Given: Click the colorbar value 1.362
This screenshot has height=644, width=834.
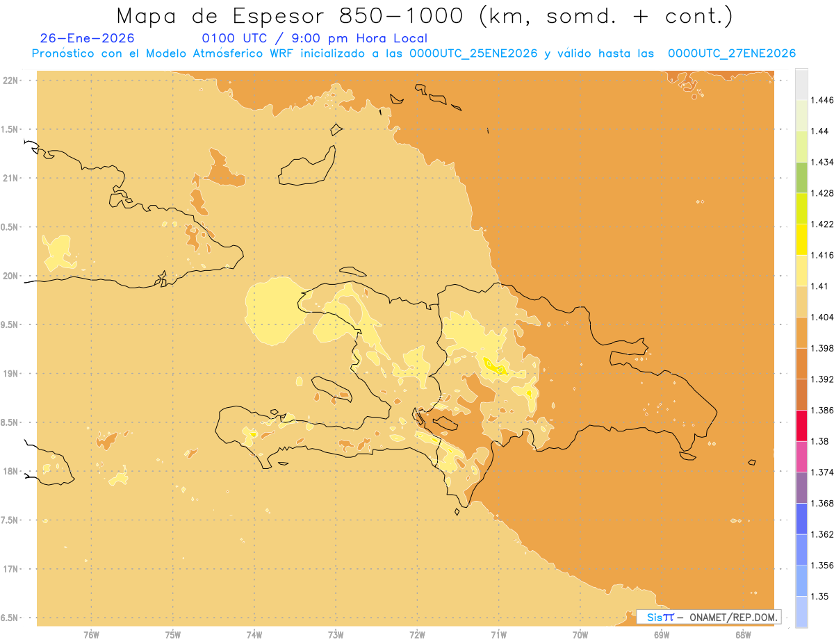Looking at the screenshot, I should pos(821,535).
